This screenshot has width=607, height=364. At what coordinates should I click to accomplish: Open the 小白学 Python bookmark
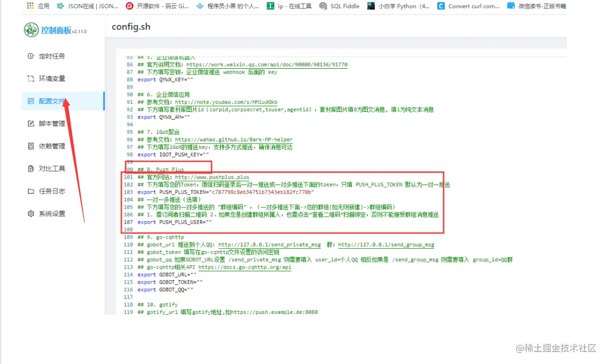point(398,6)
